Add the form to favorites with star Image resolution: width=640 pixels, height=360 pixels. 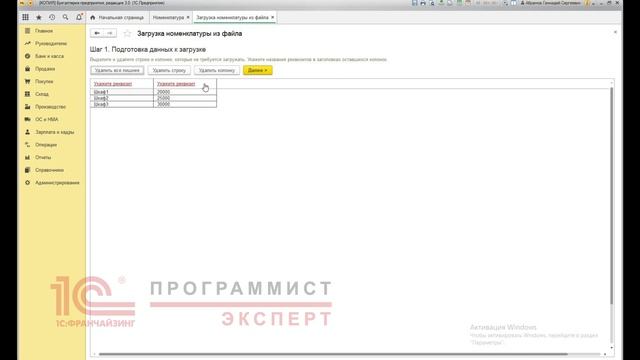(127, 33)
